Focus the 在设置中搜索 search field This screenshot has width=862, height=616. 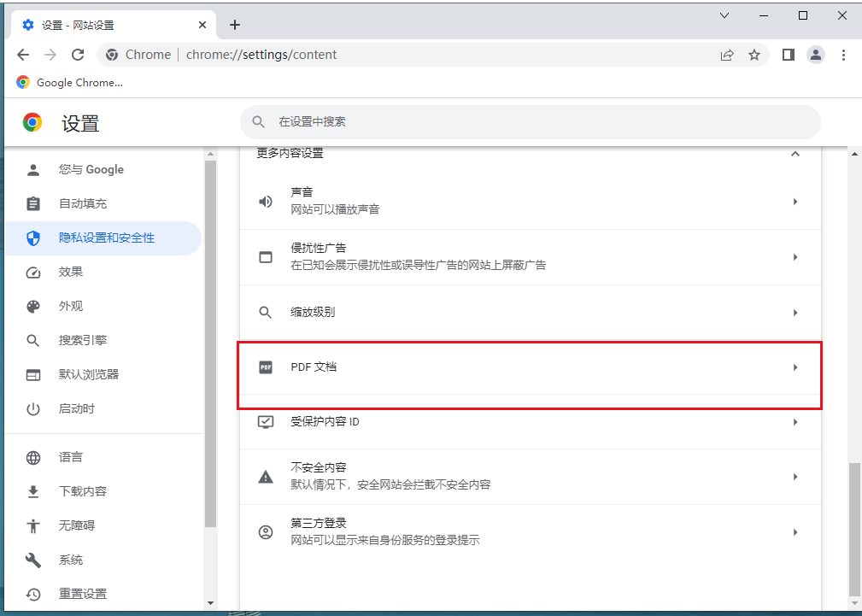click(531, 122)
